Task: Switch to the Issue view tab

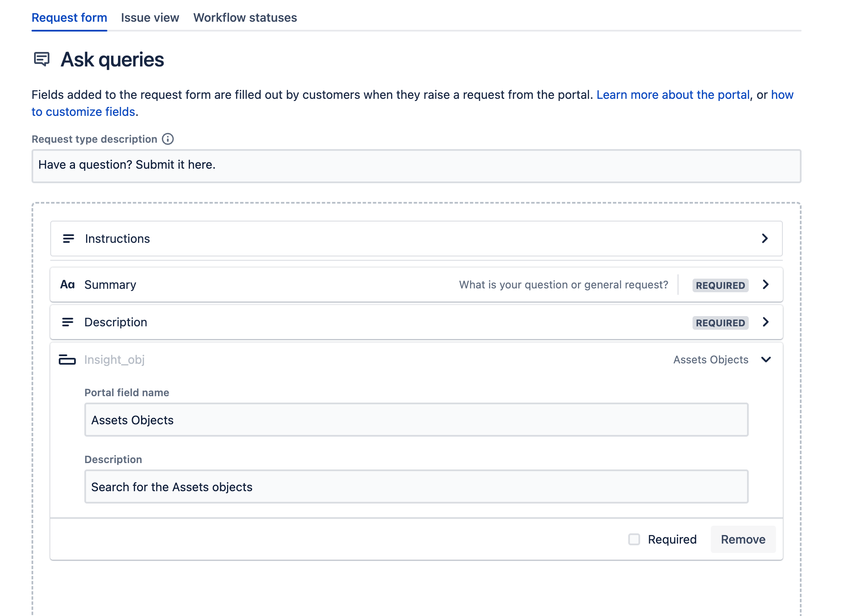Action: [x=150, y=17]
